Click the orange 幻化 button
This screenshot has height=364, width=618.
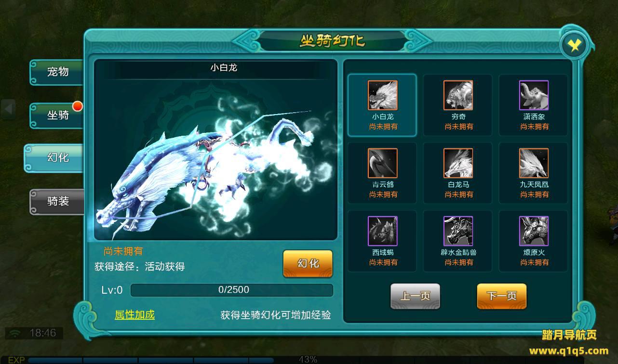pyautogui.click(x=308, y=264)
